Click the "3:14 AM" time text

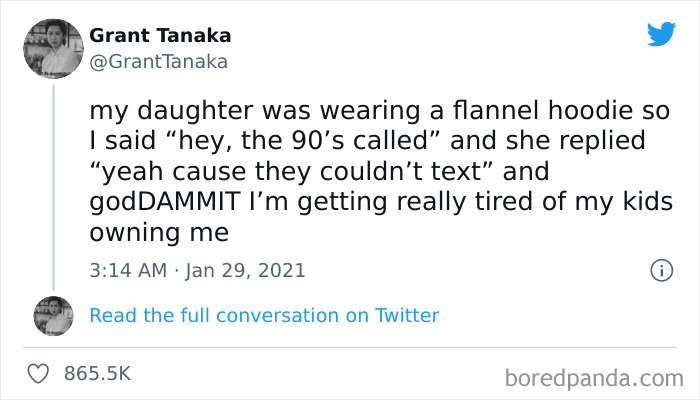coord(127,270)
